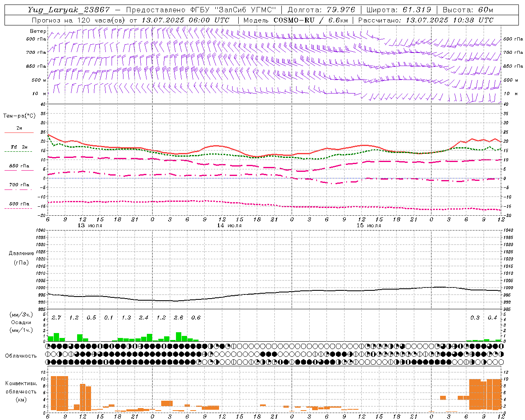Click the 2.4 three-hour precipitation value
Viewport: 525px width, 420px height.
tap(144, 318)
